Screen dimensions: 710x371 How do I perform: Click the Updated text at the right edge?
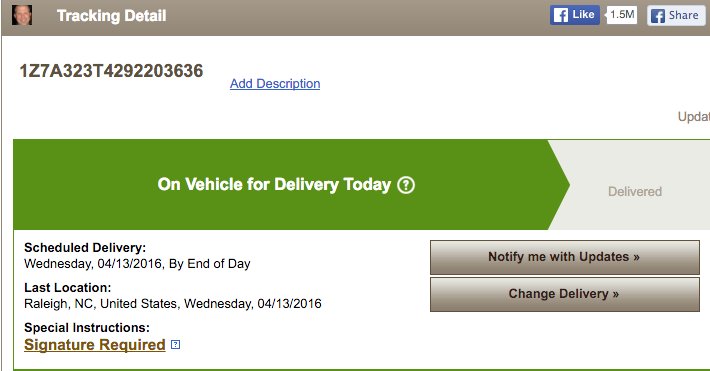coord(694,117)
